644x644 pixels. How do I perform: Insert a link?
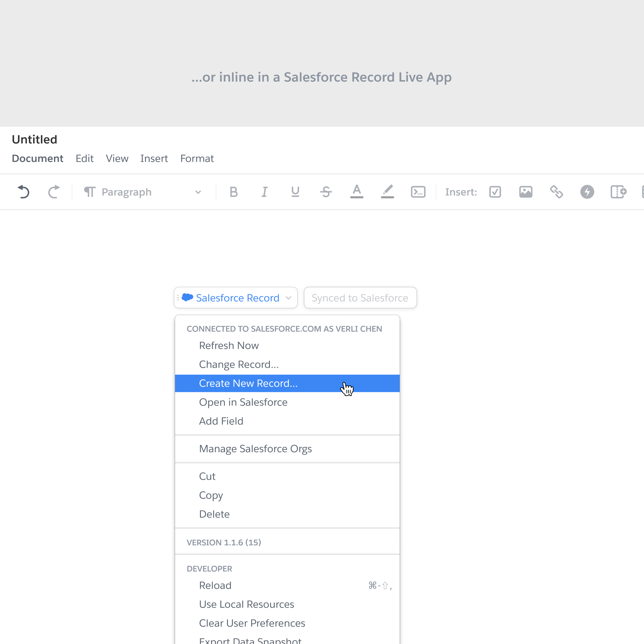pyautogui.click(x=556, y=192)
